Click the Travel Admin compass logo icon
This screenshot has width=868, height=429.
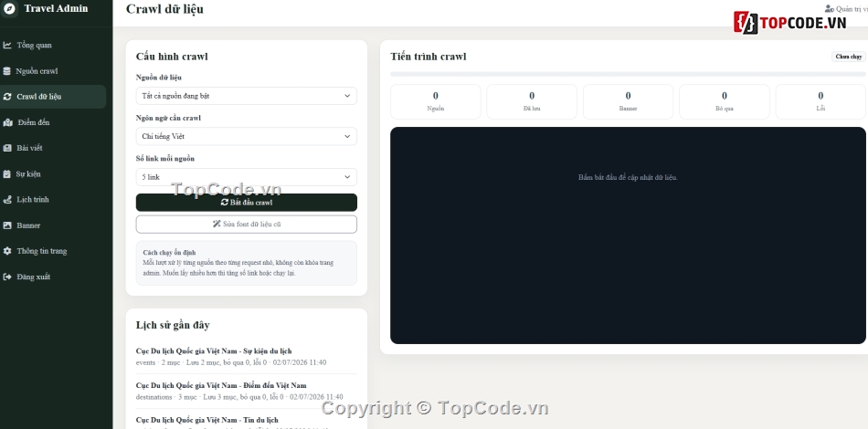point(9,9)
